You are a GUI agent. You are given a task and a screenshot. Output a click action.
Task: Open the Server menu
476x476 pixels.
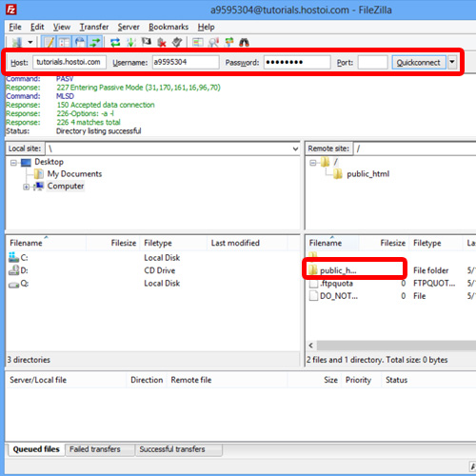point(129,27)
